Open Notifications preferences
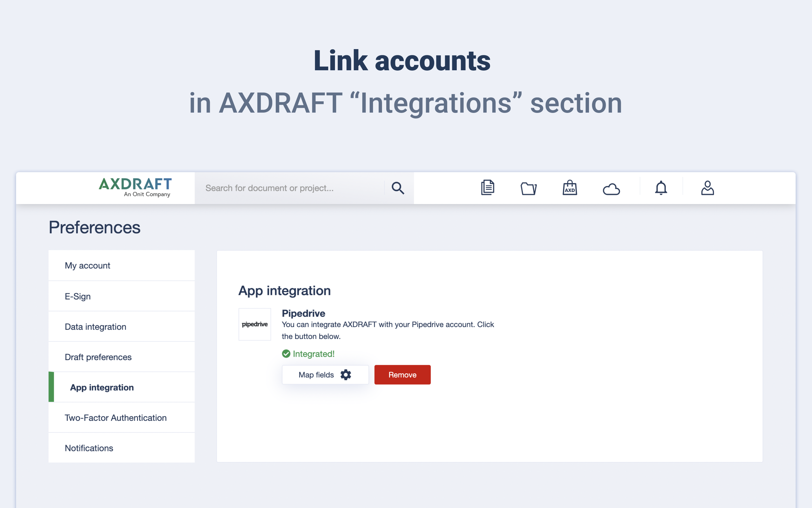Image resolution: width=812 pixels, height=508 pixels. pos(122,448)
